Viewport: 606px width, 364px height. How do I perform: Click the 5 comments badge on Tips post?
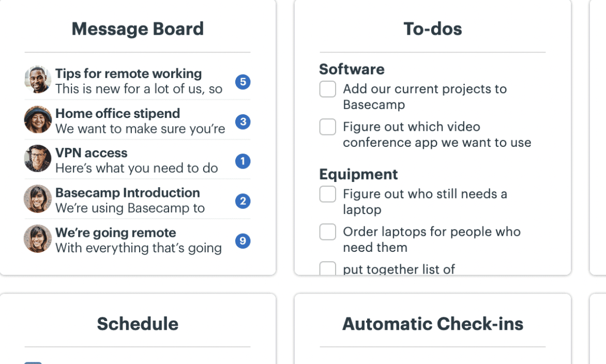pos(243,82)
